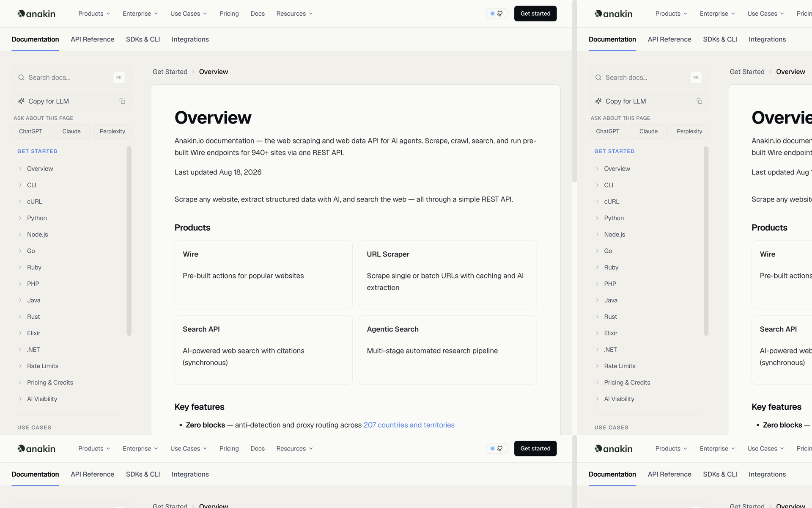Open the Enterprise dropdown in the top-right page
The height and width of the screenshot is (508, 812).
[718, 14]
